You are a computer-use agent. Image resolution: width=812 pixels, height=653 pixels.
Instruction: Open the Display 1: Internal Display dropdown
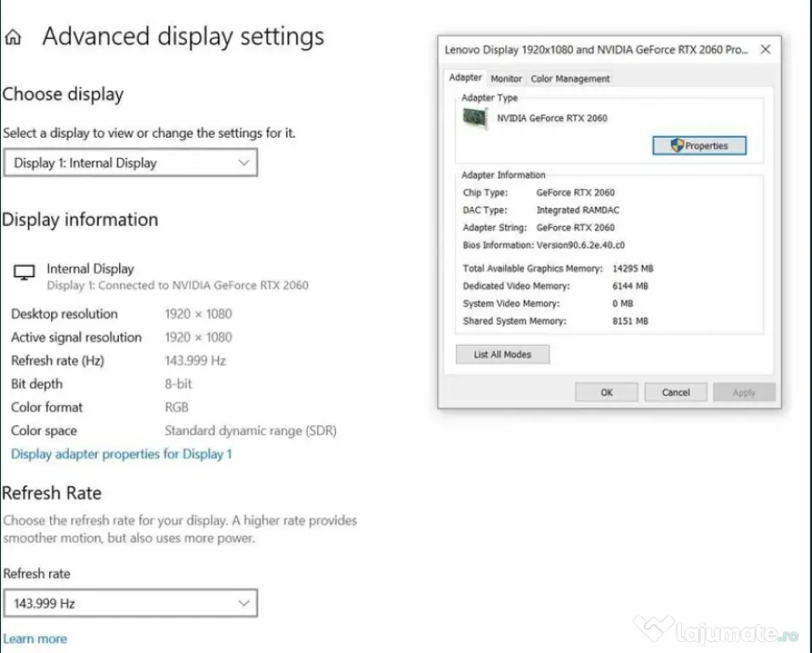[x=130, y=162]
